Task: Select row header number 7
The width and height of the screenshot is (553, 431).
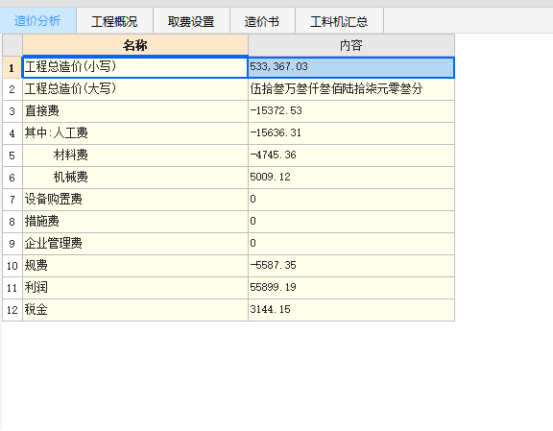Action: [12, 200]
